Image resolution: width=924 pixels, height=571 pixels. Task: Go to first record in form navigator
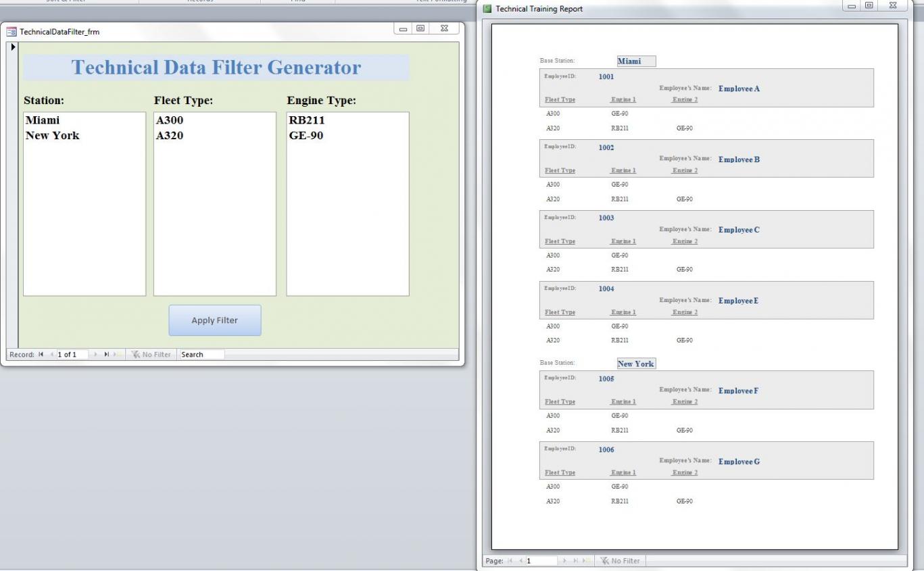point(41,354)
